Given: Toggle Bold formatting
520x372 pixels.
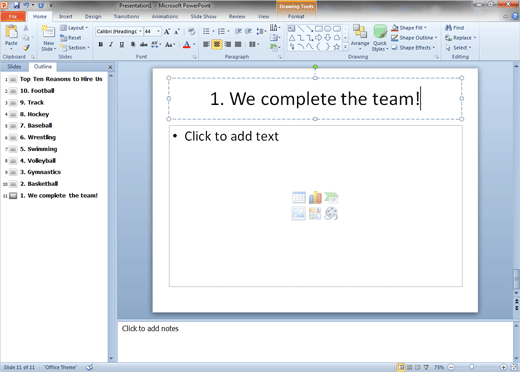Looking at the screenshot, I should [100, 44].
